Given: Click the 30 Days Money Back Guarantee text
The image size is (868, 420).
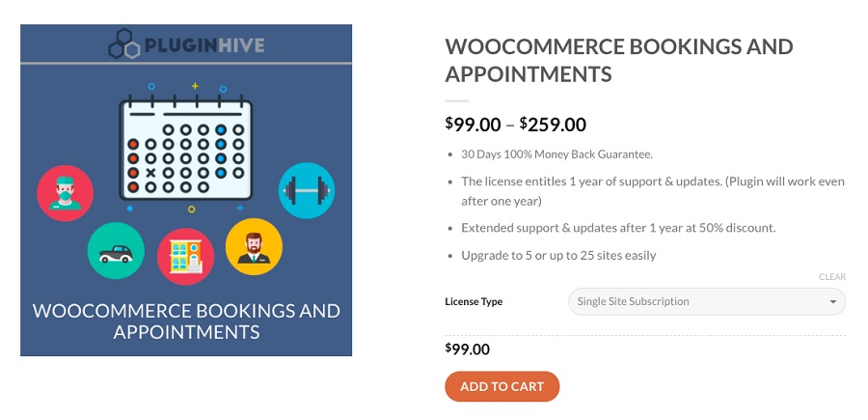Looking at the screenshot, I should click(556, 154).
